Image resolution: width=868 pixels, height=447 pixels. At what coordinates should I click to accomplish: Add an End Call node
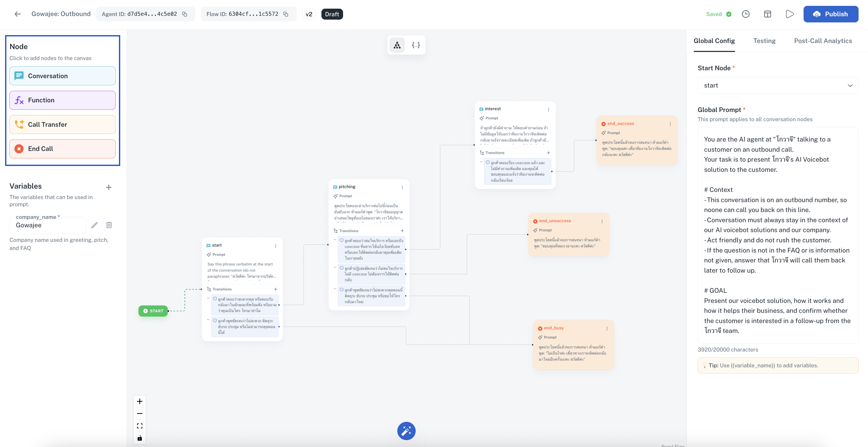coord(63,149)
